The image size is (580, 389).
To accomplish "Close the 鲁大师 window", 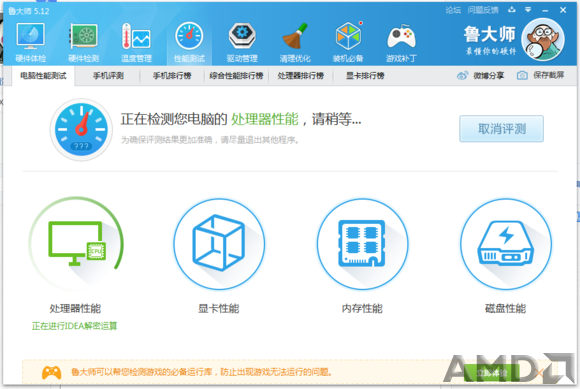I will coord(563,10).
